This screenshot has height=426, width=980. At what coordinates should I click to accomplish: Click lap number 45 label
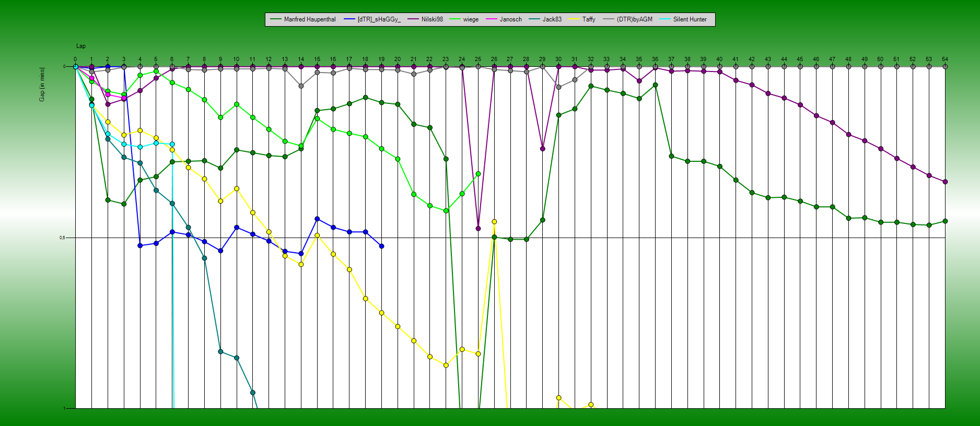800,59
